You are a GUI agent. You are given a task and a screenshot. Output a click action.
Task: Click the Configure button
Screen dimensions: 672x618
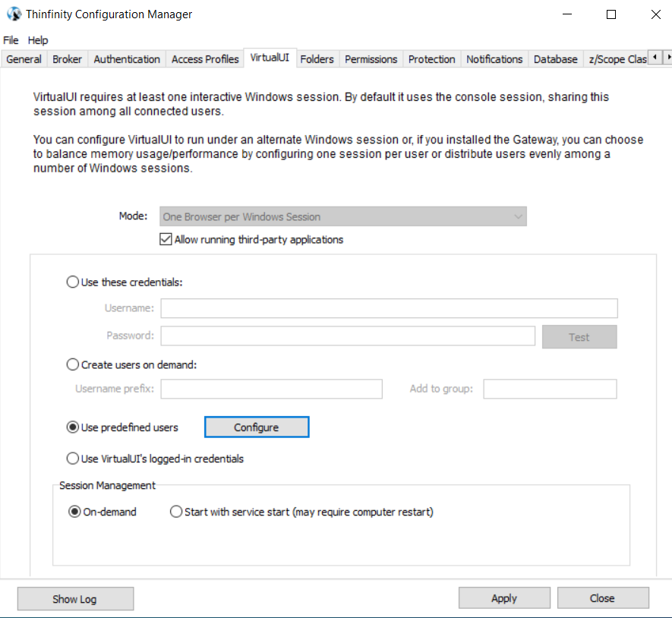257,427
